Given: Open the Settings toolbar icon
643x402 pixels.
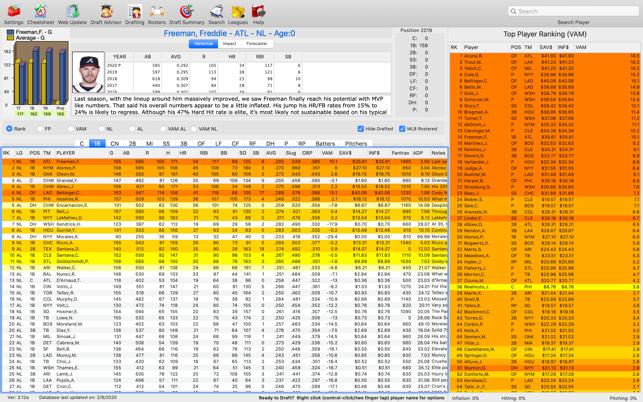Looking at the screenshot, I should (x=14, y=13).
